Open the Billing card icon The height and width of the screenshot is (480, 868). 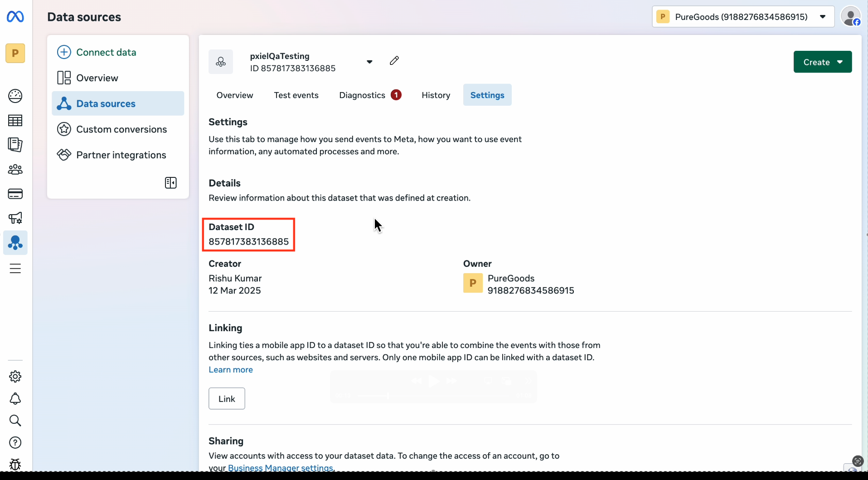click(15, 194)
